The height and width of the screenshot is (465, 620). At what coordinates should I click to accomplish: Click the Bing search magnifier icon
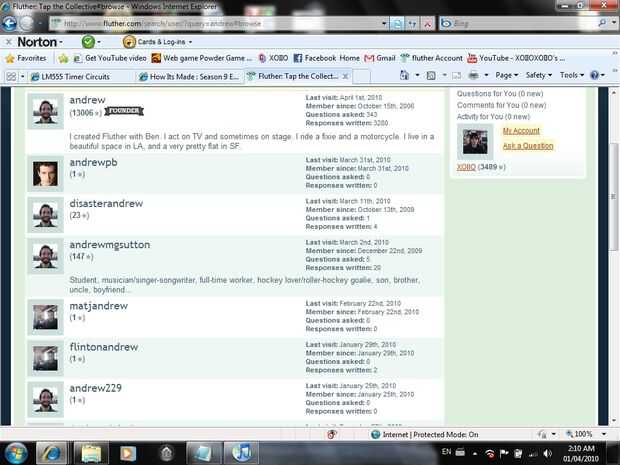point(602,23)
